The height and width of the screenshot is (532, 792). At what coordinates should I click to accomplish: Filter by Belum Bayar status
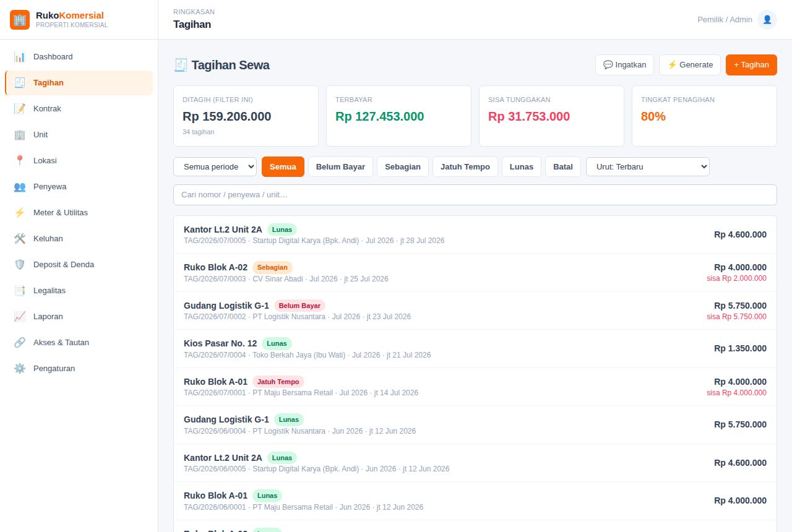click(340, 167)
